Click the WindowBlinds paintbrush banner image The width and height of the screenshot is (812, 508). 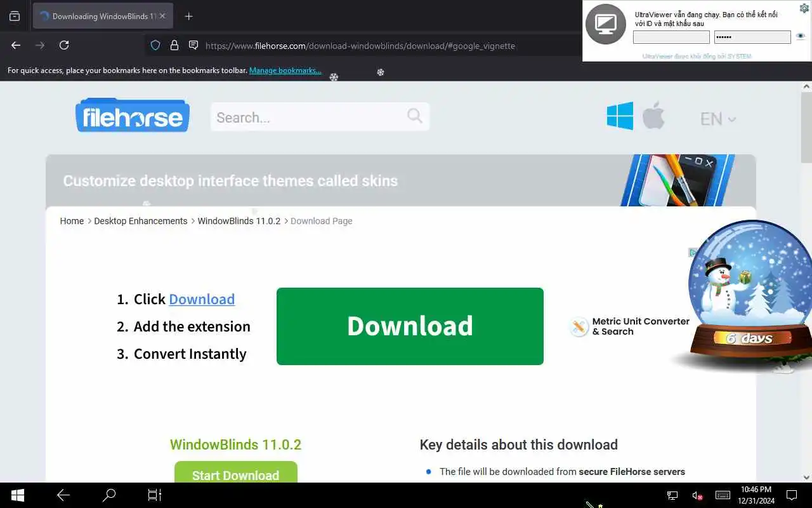(x=677, y=180)
